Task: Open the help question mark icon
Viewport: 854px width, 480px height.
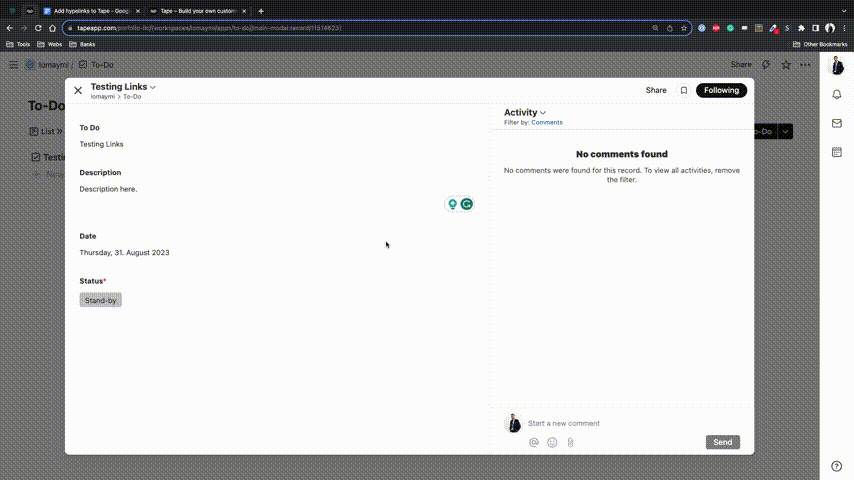Action: (837, 466)
